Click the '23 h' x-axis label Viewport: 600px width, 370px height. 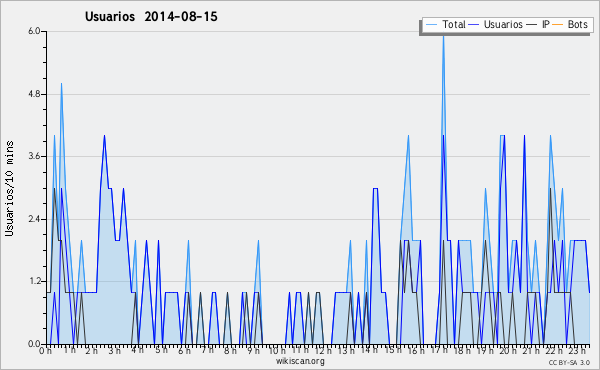coord(577,350)
